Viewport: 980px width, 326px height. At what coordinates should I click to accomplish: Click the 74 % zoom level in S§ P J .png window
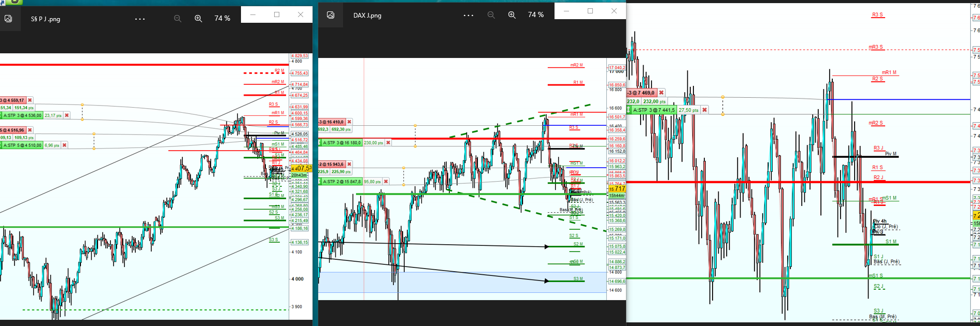click(x=222, y=19)
